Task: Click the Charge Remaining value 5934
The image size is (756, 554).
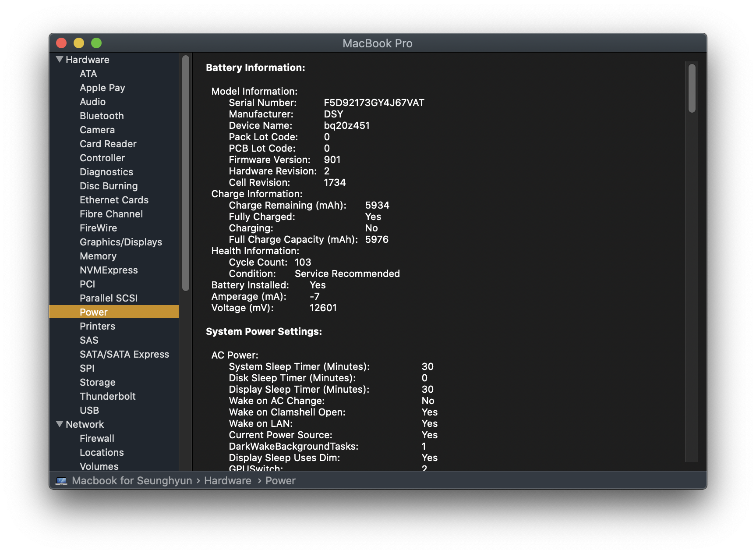Action: click(x=377, y=205)
